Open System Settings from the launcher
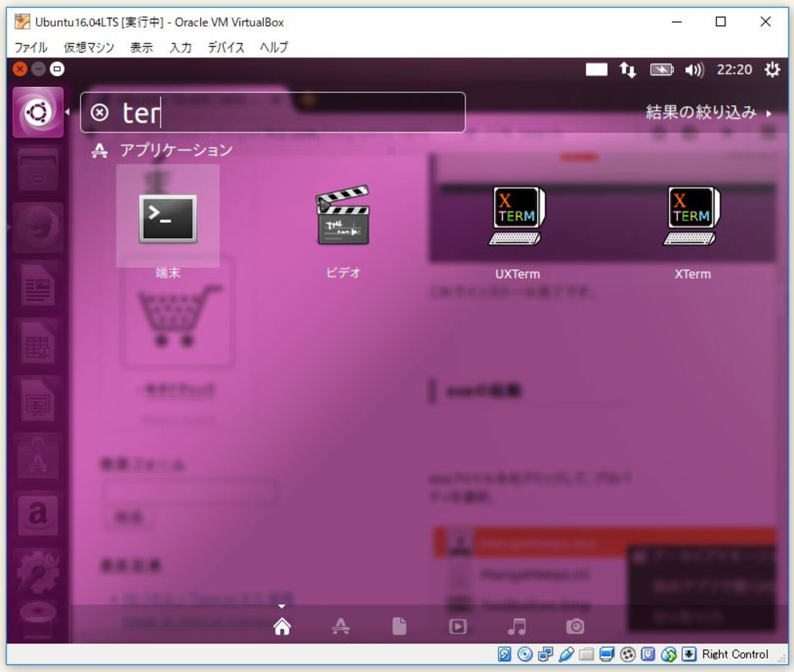The height and width of the screenshot is (672, 794). click(x=38, y=572)
